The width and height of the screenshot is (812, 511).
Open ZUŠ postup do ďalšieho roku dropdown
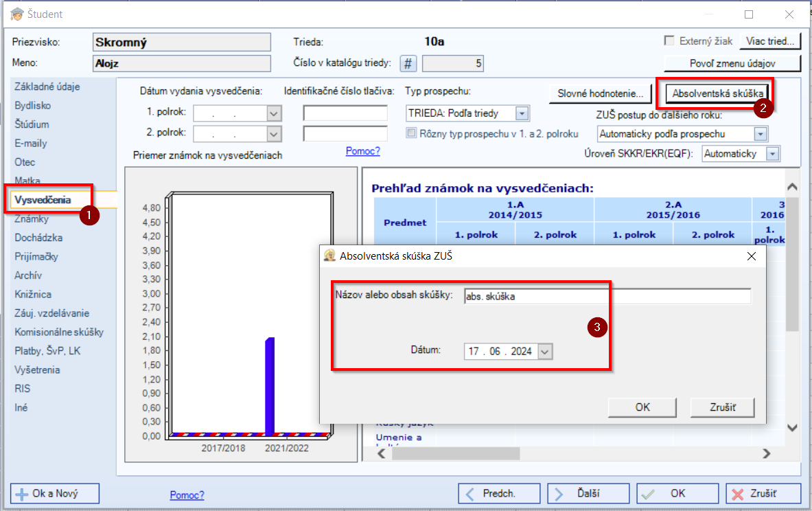click(761, 134)
